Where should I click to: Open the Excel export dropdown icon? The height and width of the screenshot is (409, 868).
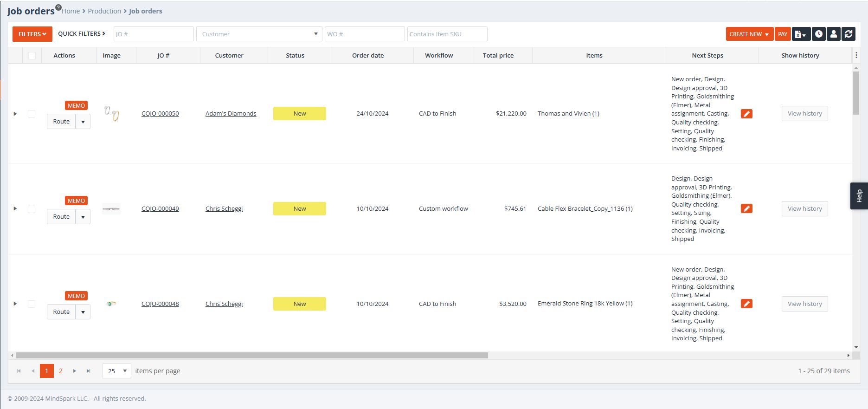click(801, 34)
